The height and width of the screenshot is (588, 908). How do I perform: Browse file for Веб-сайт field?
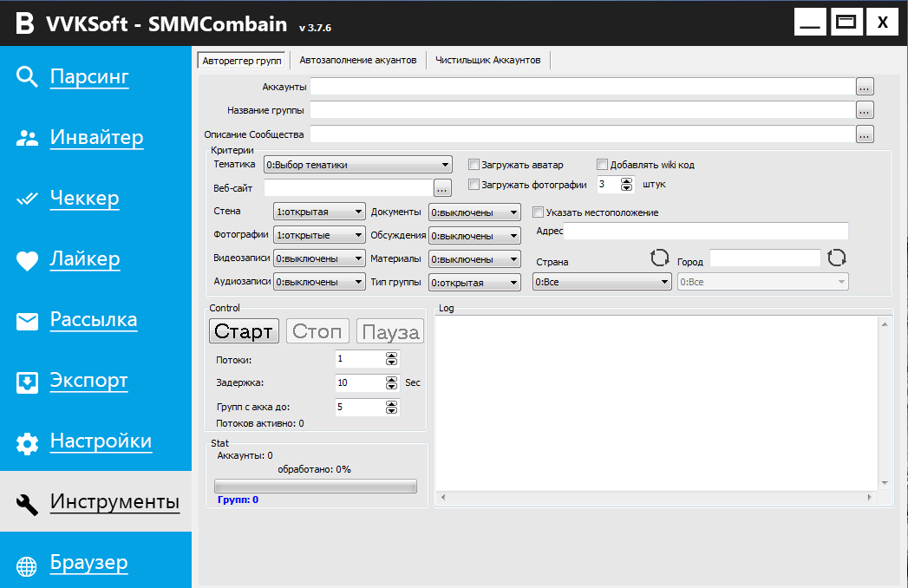442,187
